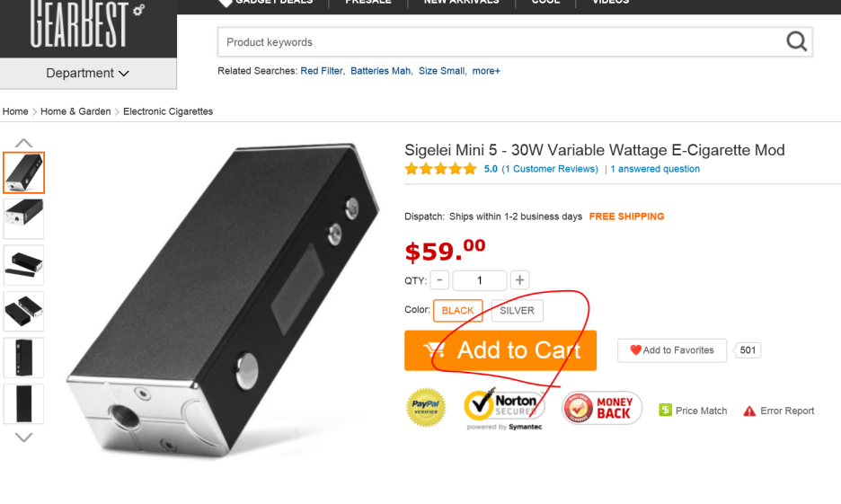The height and width of the screenshot is (504, 841).
Task: Increase quantity with plus button
Action: 519,280
